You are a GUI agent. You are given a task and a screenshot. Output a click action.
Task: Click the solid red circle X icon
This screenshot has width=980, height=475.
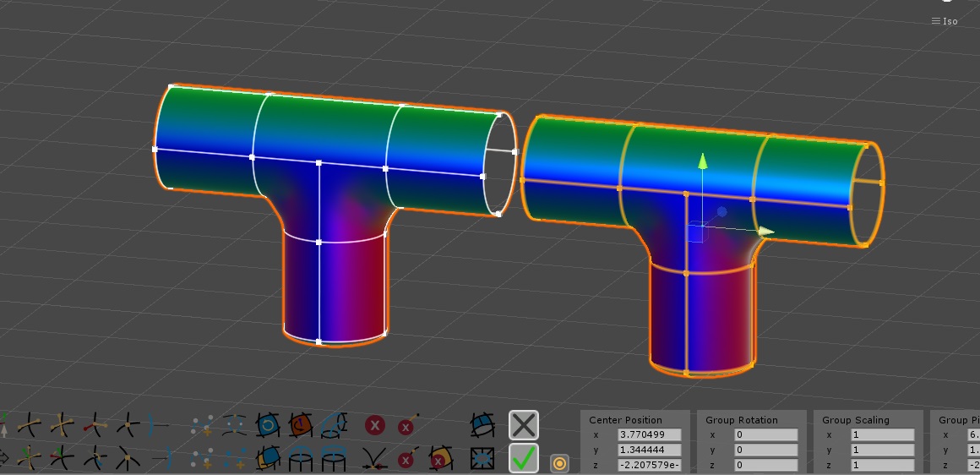pos(375,426)
